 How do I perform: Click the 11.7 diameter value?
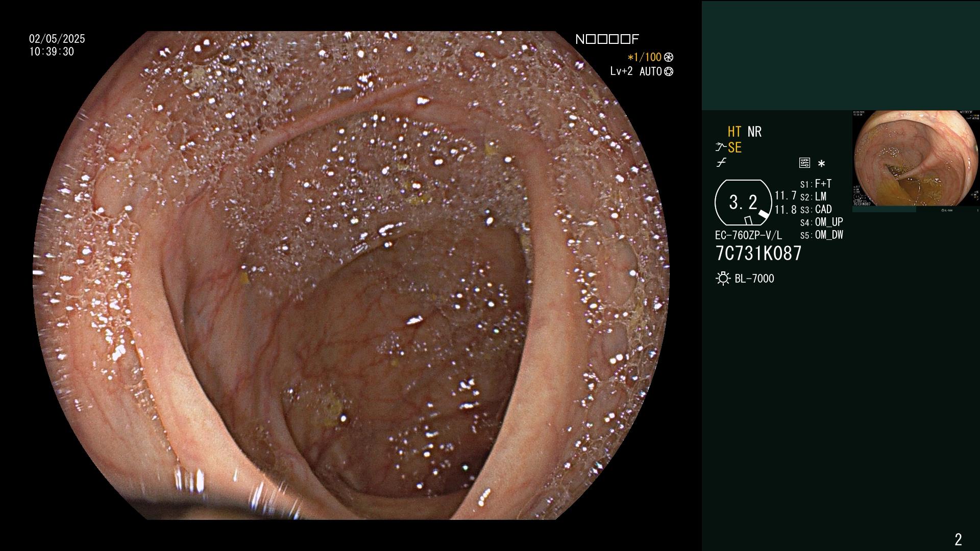pos(786,195)
